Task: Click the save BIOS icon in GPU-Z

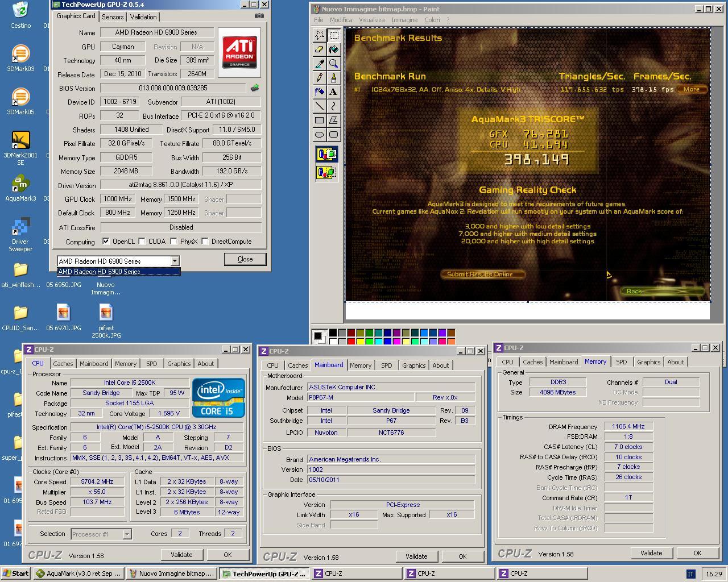Action: [x=255, y=88]
